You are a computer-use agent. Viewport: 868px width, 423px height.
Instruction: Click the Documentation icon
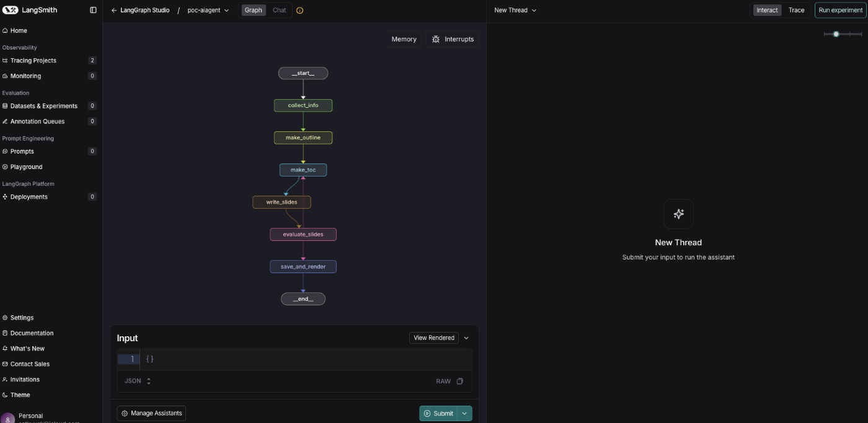pos(5,333)
